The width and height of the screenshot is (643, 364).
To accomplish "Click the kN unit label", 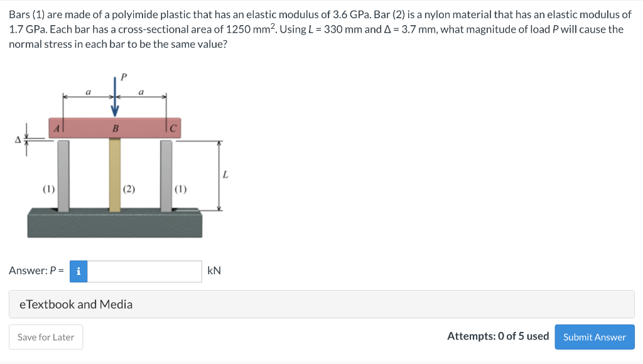I will coord(213,270).
